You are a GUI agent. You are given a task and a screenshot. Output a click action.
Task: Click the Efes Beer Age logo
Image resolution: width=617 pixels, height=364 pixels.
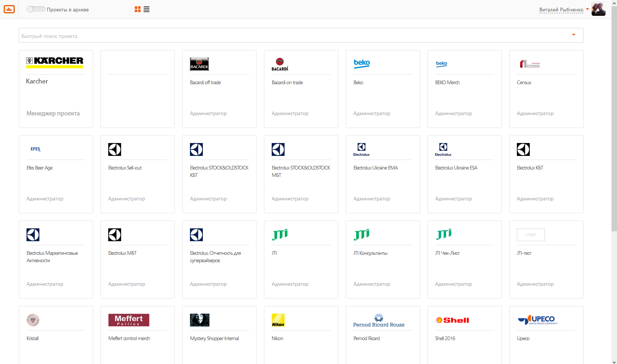tap(36, 149)
